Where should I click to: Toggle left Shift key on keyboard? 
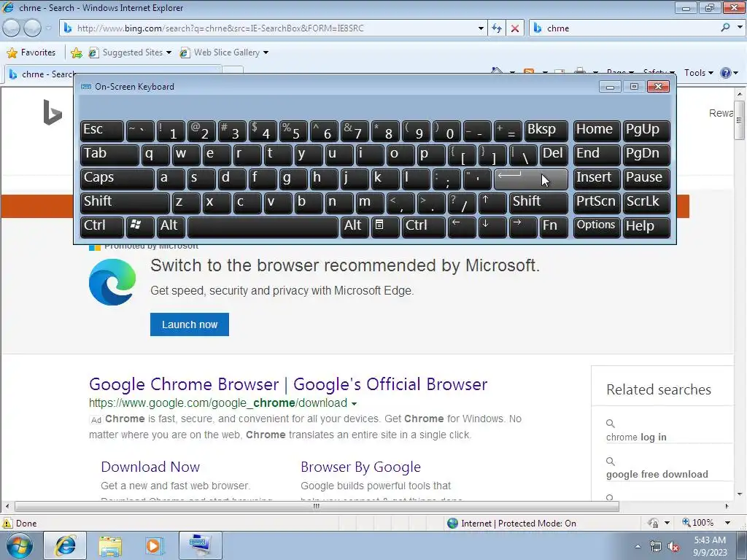tap(125, 203)
